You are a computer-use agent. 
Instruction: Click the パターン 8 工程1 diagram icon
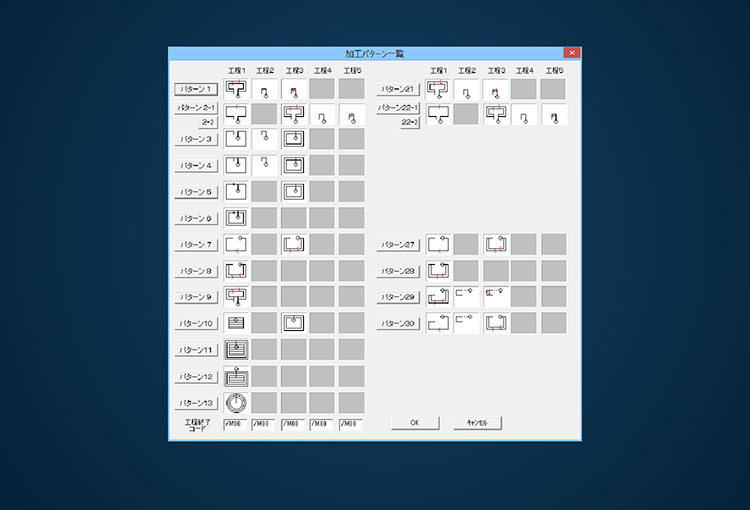(x=236, y=270)
